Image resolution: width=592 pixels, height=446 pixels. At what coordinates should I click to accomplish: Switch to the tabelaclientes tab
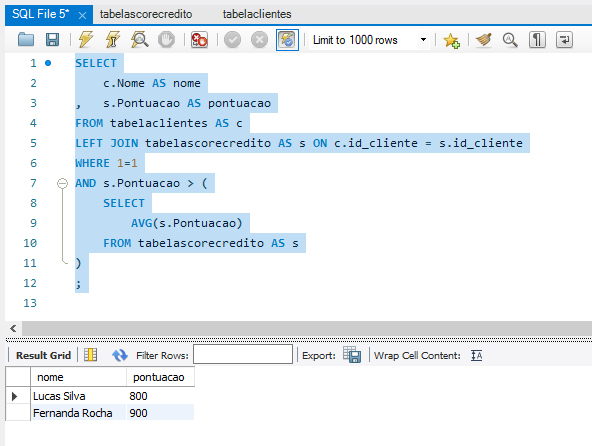click(x=257, y=14)
